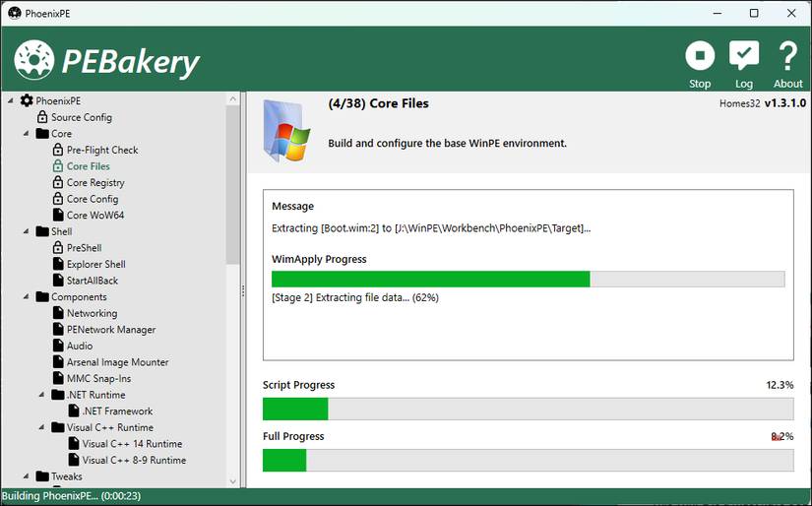Select the .NET Framework script
Image resolution: width=812 pixels, height=506 pixels.
pyautogui.click(x=117, y=411)
